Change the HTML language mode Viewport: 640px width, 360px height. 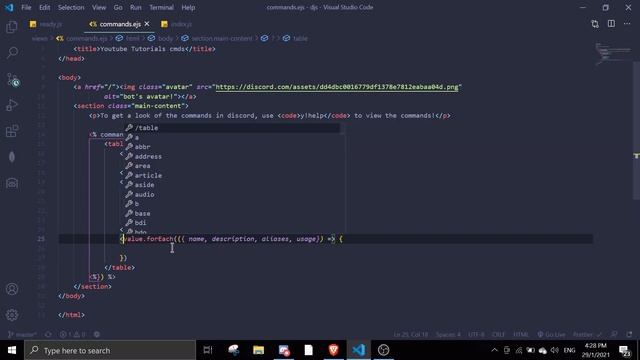[x=521, y=334]
